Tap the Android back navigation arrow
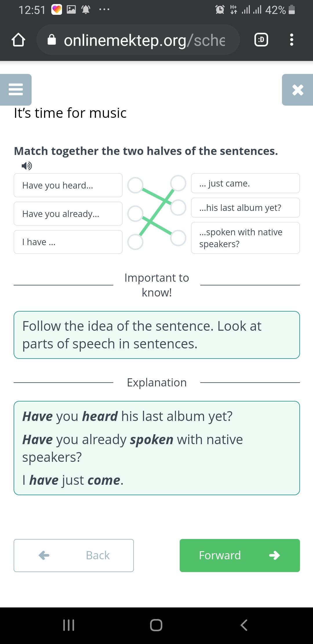This screenshot has width=313, height=644. 244,625
